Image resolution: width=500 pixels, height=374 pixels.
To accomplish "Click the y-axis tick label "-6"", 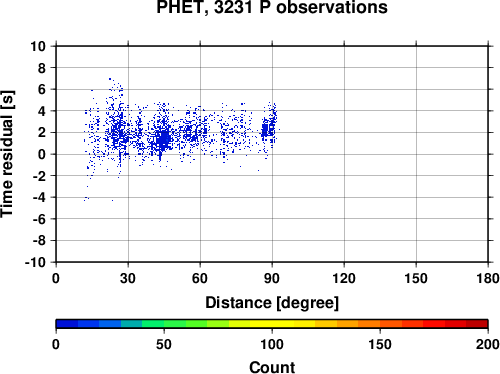I will click(40, 219).
